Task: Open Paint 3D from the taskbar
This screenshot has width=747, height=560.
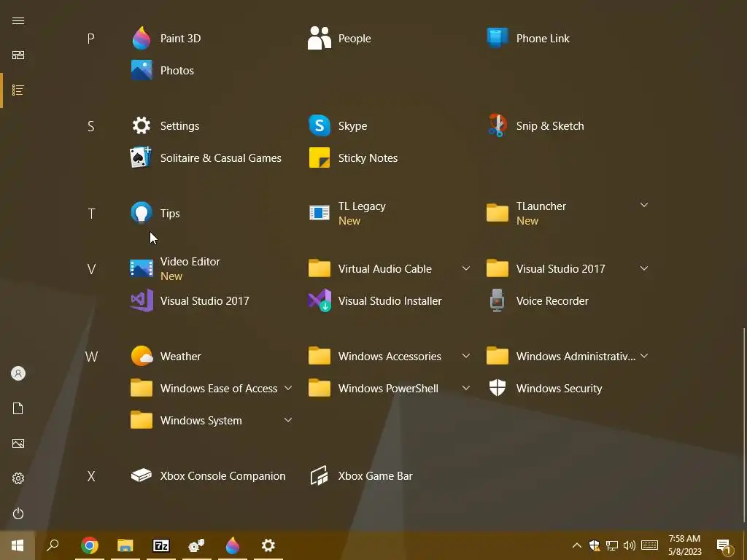Action: tap(233, 545)
